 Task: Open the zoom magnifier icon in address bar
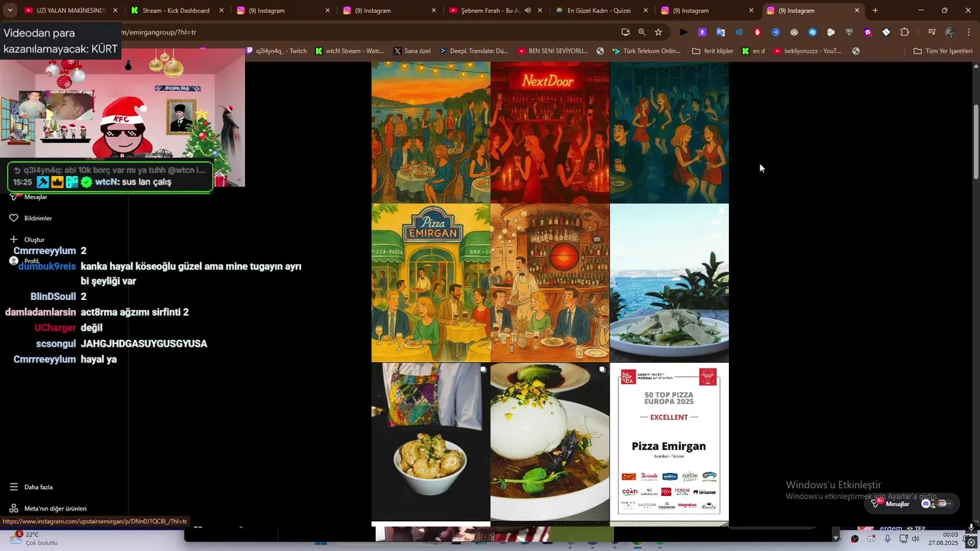pyautogui.click(x=642, y=32)
